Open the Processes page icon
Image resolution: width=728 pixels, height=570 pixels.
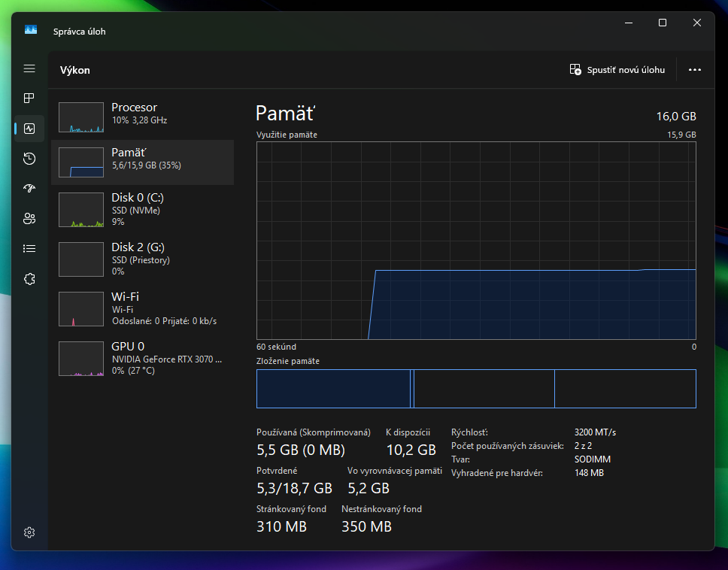point(29,99)
